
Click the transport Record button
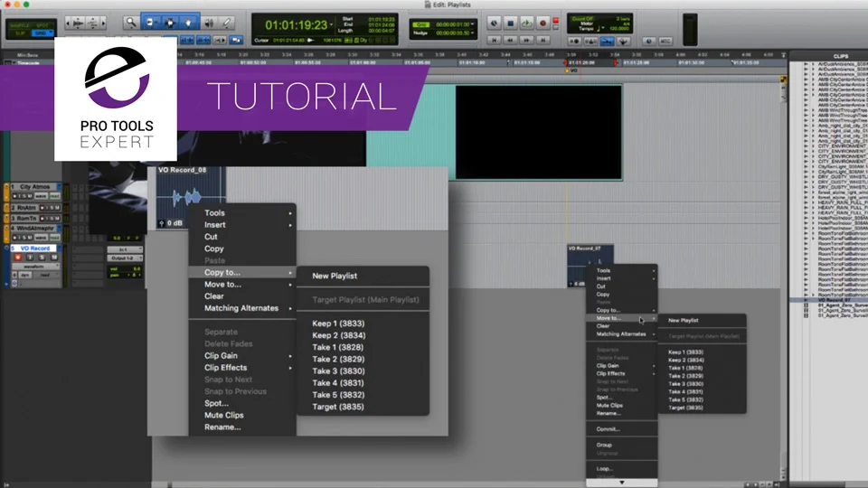click(542, 23)
